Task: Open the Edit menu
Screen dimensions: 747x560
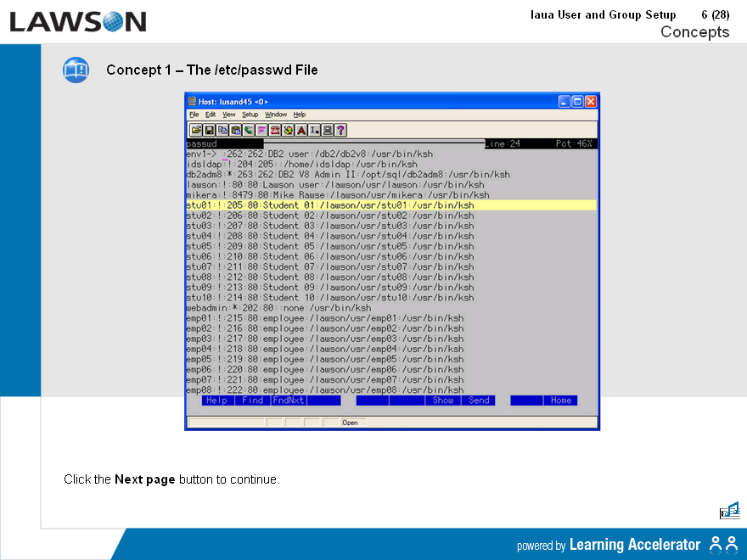Action: 211,115
